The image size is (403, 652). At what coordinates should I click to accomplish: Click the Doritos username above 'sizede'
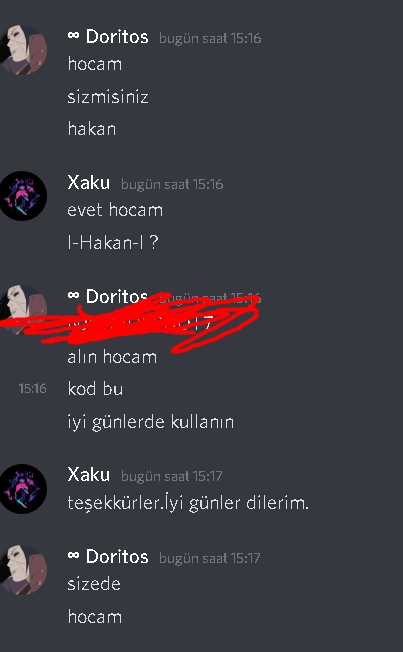coord(117,556)
